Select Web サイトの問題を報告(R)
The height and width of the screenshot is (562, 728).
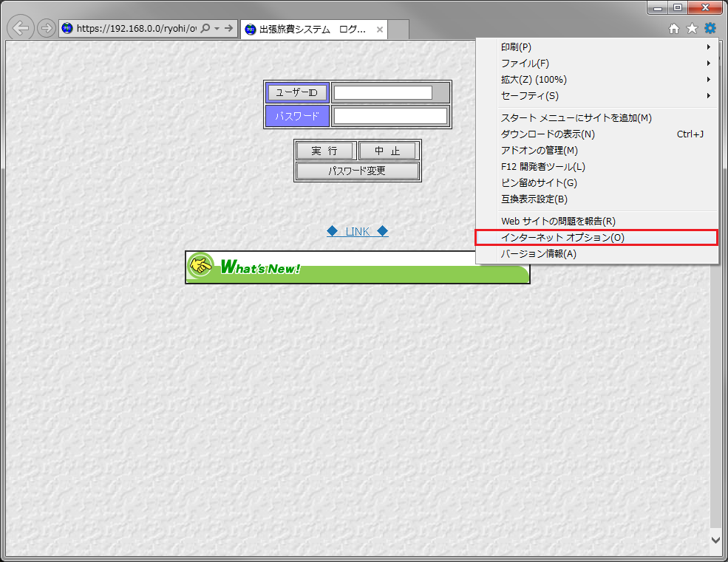click(596, 222)
